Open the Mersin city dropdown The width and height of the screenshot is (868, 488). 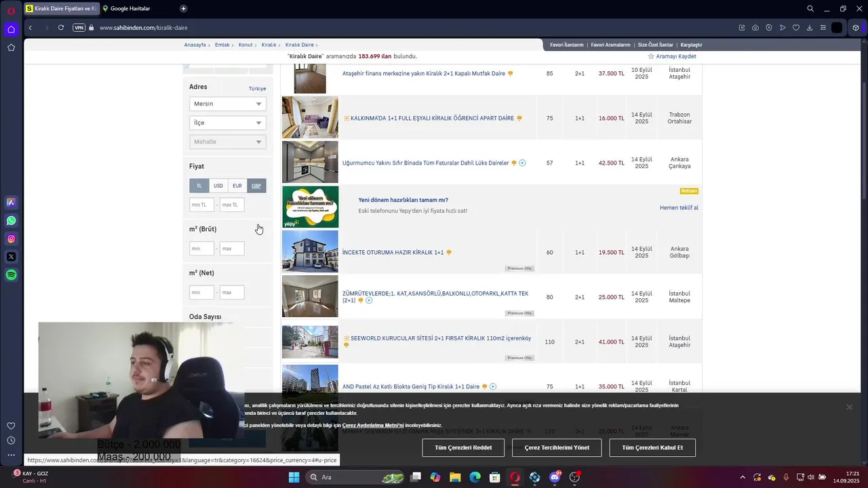coord(227,104)
